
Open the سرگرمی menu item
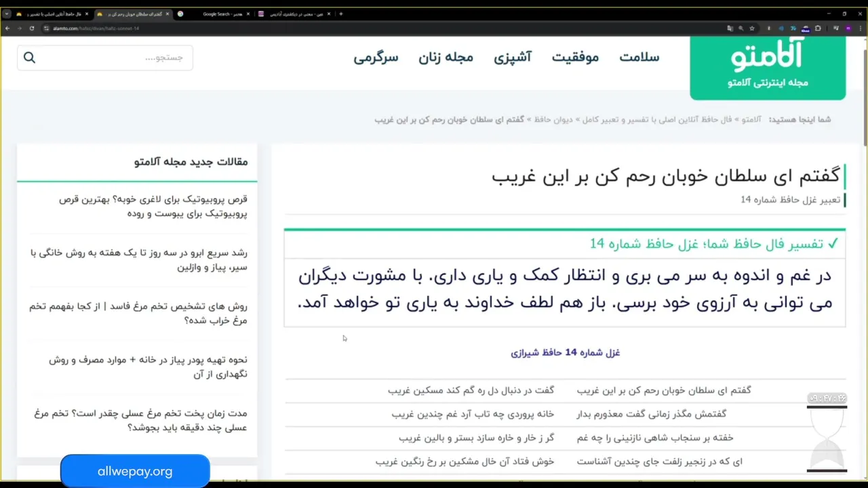pos(376,58)
